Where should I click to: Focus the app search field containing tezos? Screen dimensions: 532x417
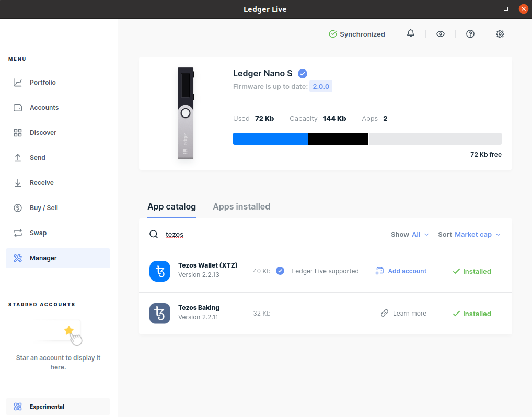(x=261, y=235)
